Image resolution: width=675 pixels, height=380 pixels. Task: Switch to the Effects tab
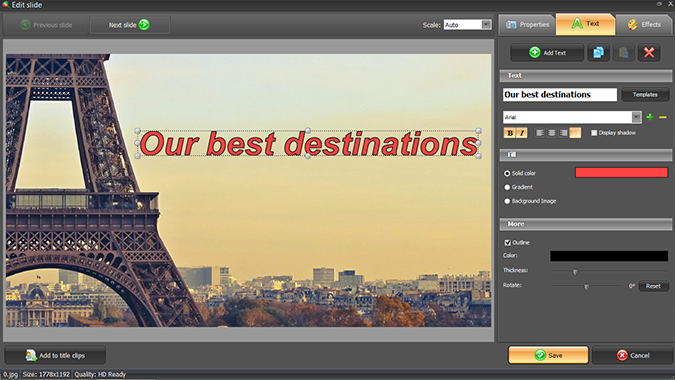pos(644,25)
